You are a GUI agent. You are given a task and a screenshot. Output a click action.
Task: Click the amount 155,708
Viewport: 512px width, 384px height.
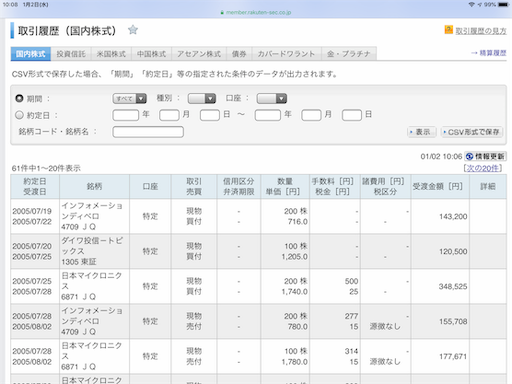click(x=453, y=322)
